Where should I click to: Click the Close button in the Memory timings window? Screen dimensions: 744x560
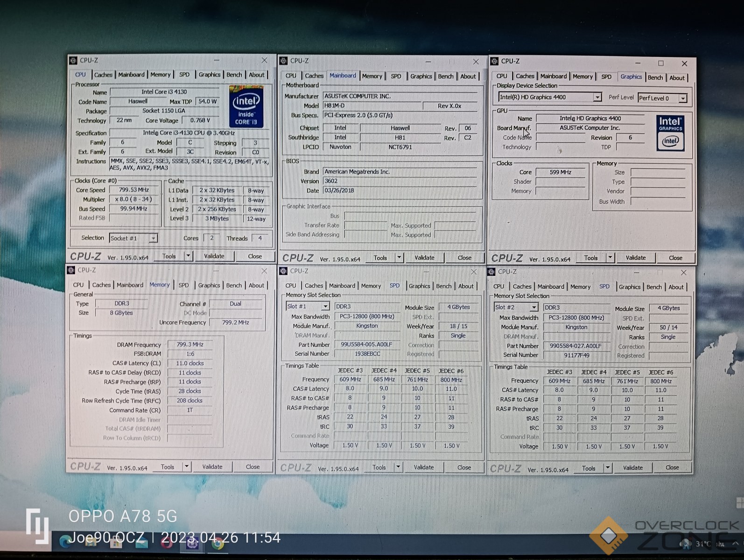pos(253,467)
